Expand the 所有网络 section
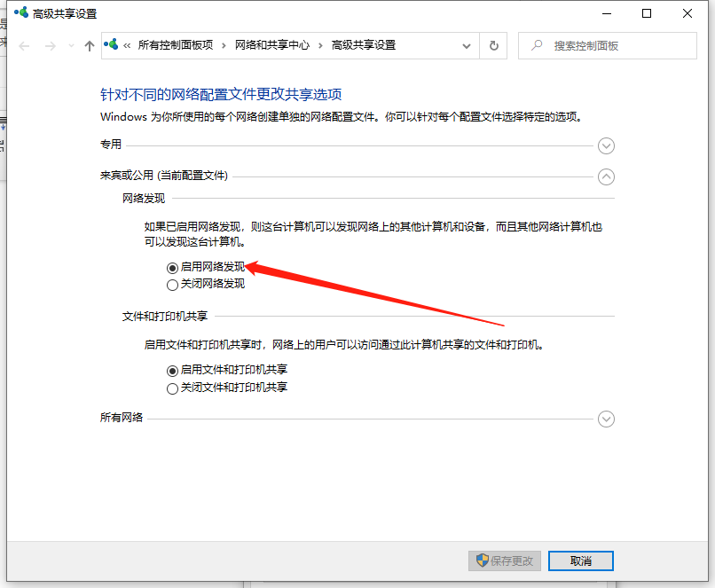Image resolution: width=715 pixels, height=588 pixels. click(x=606, y=419)
